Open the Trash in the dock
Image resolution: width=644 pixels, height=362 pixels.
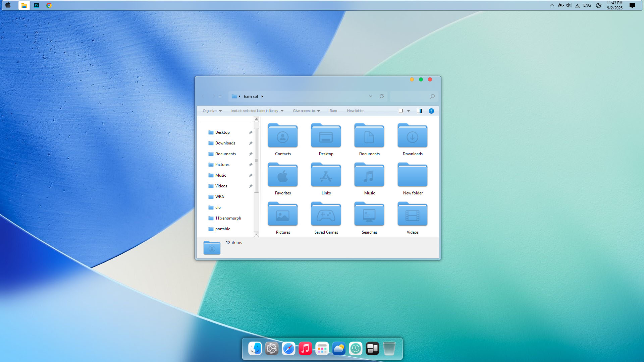tap(389, 349)
